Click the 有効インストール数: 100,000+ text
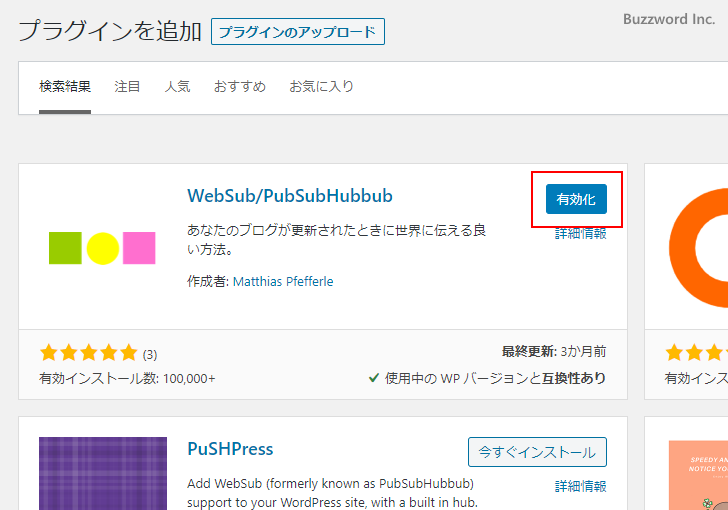Screen dimensions: 728x510 127,379
